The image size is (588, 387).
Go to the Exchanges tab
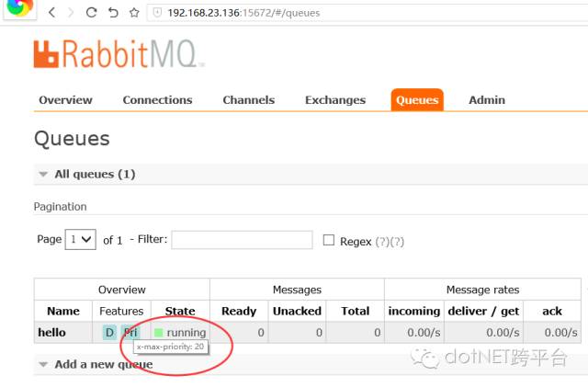coord(335,100)
